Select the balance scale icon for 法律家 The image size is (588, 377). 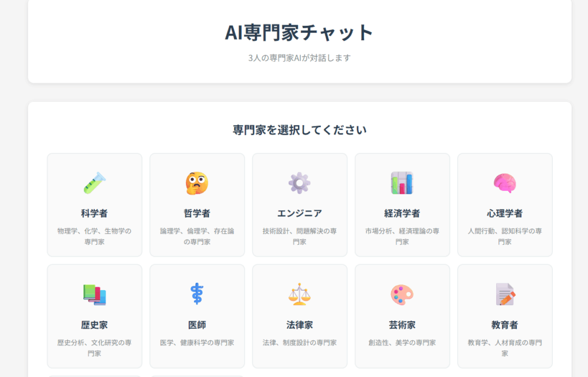(299, 294)
